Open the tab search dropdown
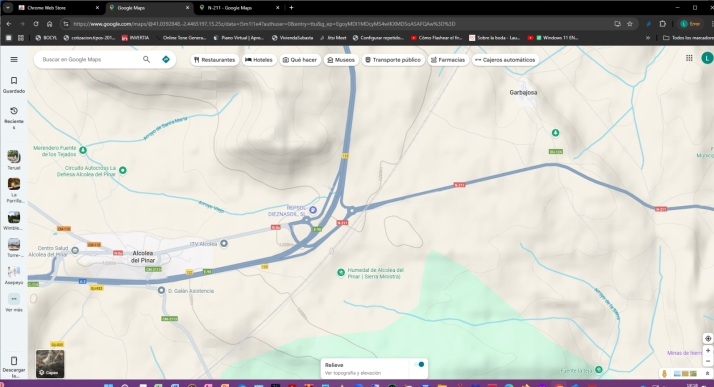The image size is (714, 387). click(x=8, y=8)
